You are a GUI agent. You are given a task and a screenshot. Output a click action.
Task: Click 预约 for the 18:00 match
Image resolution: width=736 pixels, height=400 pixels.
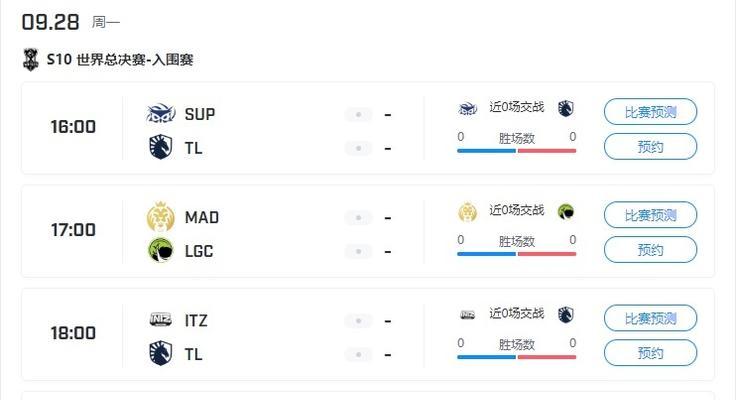(650, 353)
